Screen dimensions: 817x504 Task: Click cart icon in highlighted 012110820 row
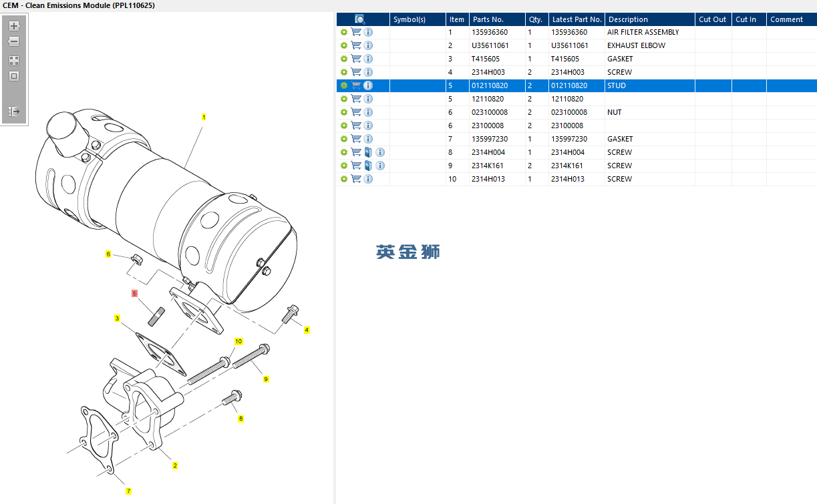pos(356,85)
